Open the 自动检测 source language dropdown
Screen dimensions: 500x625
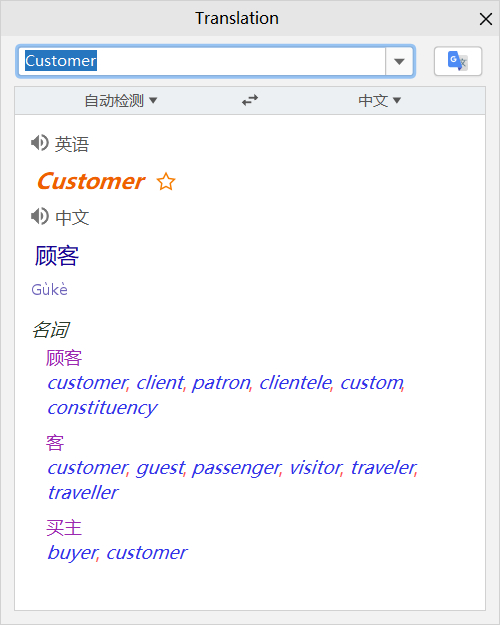tap(121, 100)
